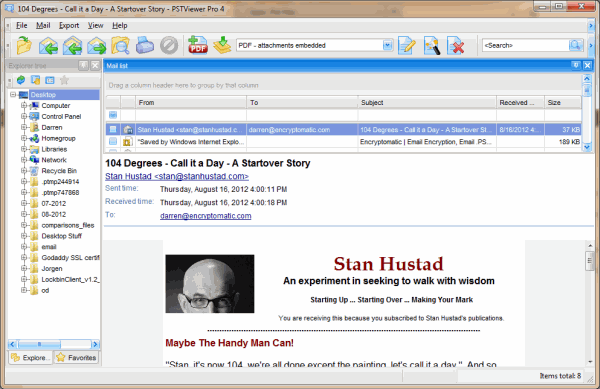Click the Search magnifier button
Viewport: 600px width, 389px height.
click(576, 45)
